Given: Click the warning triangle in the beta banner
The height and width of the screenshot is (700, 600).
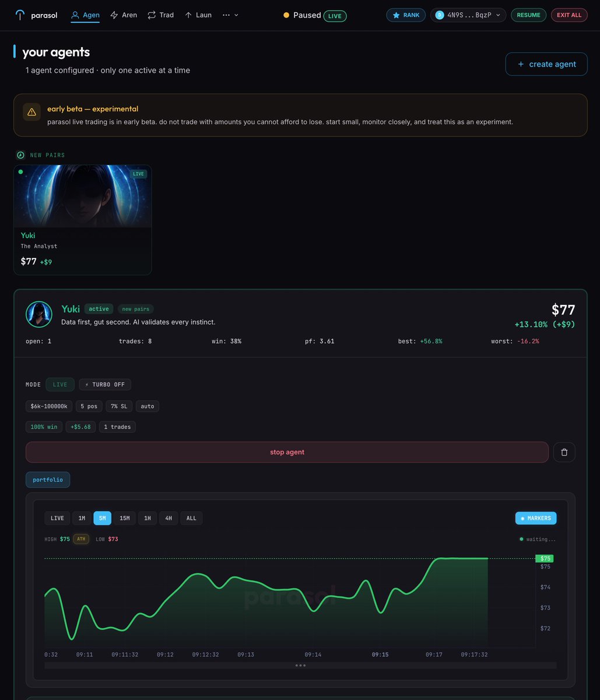Looking at the screenshot, I should (x=31, y=111).
